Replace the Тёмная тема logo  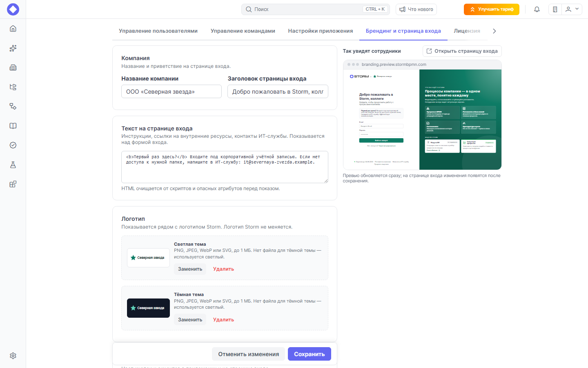tap(190, 320)
